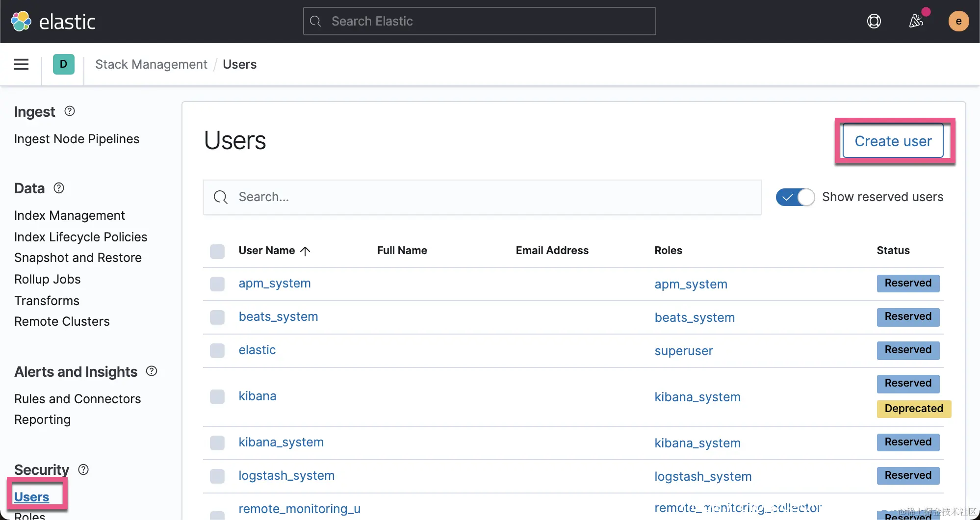
Task: Check the logstash_system user row checkbox
Action: click(217, 476)
